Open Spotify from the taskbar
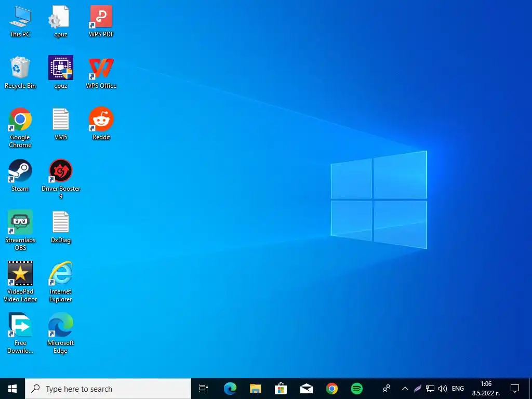The image size is (532, 399). tap(357, 389)
